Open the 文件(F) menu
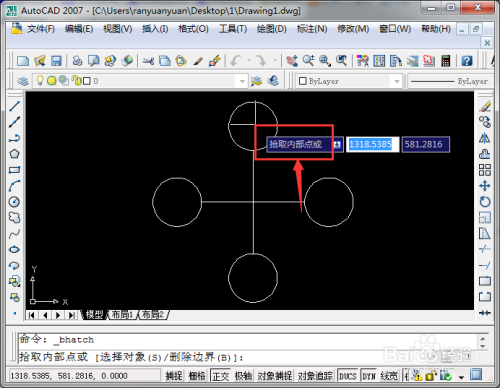The image size is (500, 388). [x=41, y=29]
